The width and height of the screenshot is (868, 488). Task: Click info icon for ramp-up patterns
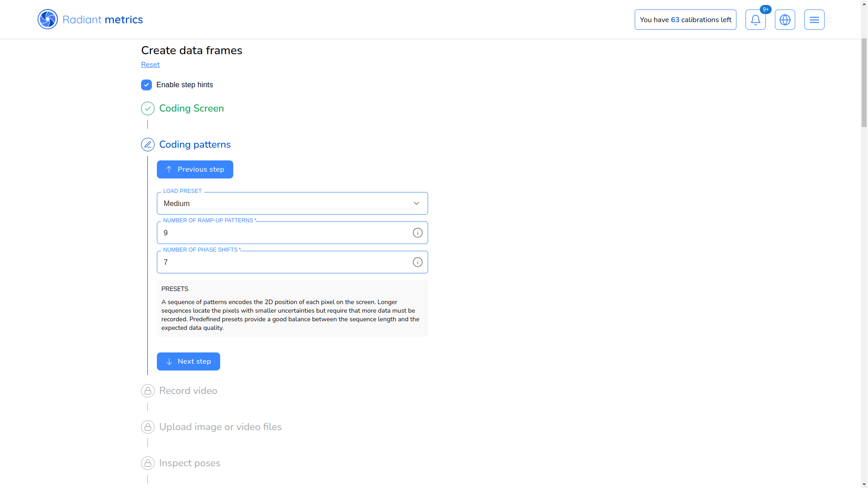click(417, 233)
